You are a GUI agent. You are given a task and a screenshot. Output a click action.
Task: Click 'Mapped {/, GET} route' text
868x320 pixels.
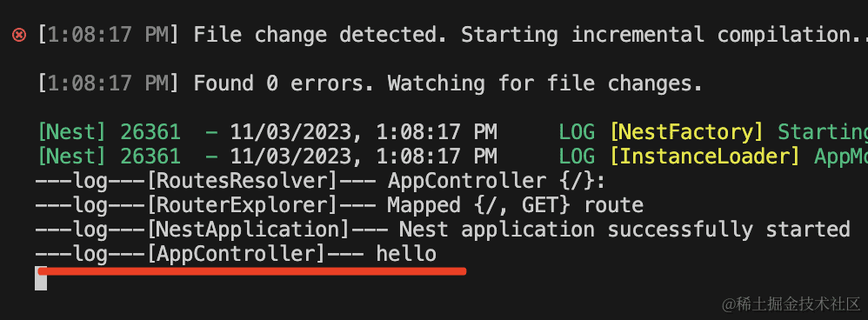click(516, 205)
